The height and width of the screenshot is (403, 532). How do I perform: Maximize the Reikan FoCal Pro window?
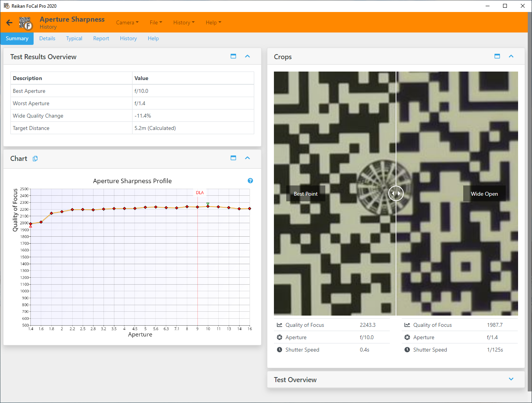[505, 6]
